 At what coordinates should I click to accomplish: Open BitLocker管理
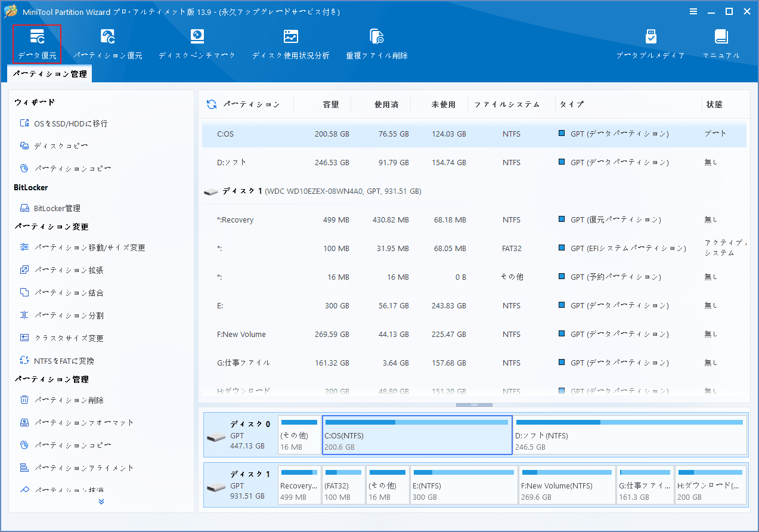pyautogui.click(x=50, y=208)
